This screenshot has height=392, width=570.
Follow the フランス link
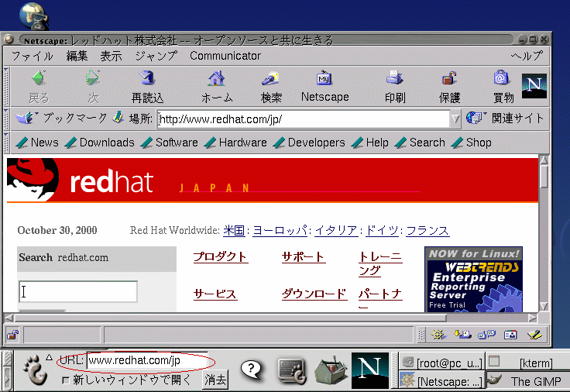pos(428,230)
